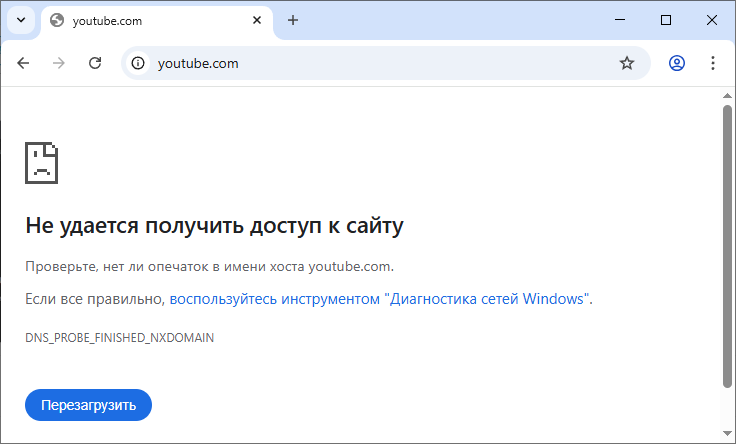Maximize the Chrome window
Image resolution: width=736 pixels, height=444 pixels.
[666, 20]
